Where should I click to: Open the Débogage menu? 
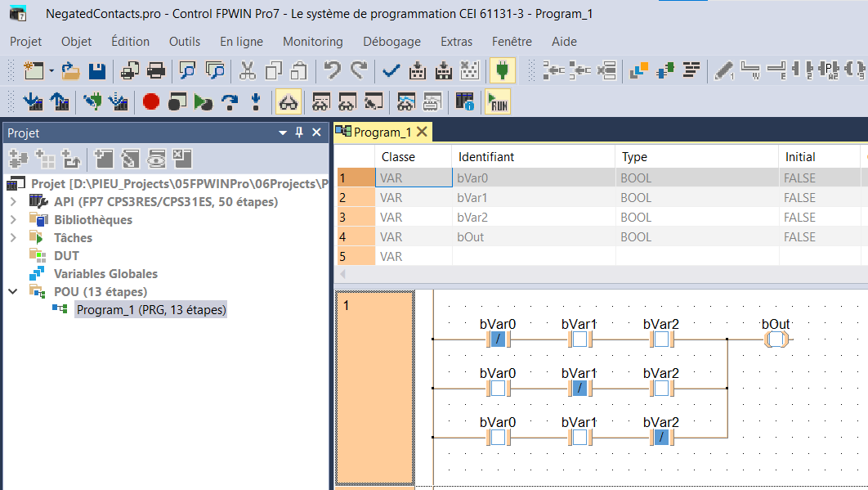click(391, 42)
